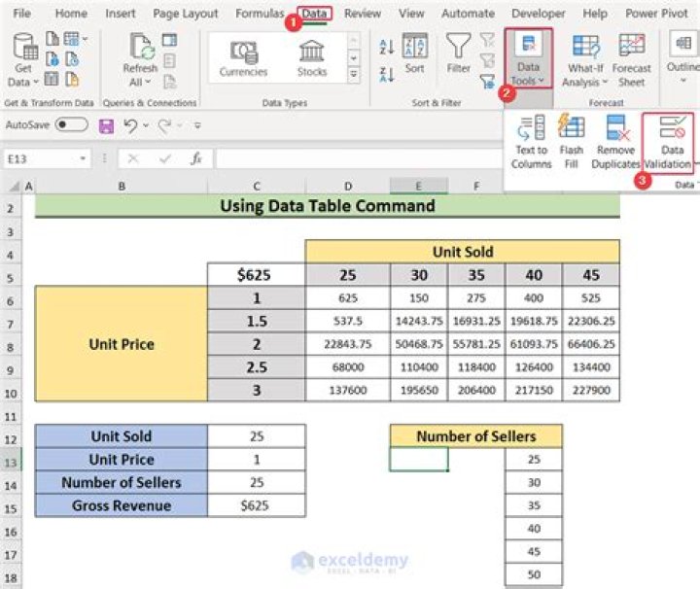The image size is (700, 589).
Task: Undo the last action
Action: pyautogui.click(x=130, y=125)
